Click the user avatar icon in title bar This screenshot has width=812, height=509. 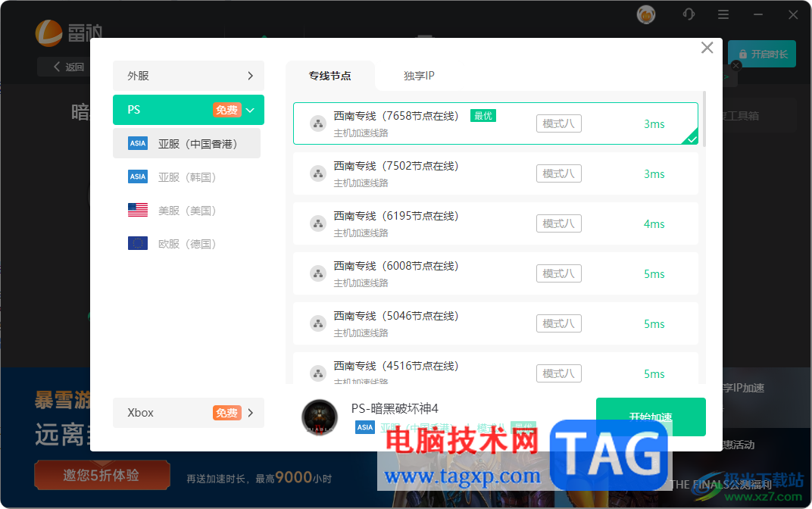pyautogui.click(x=646, y=14)
